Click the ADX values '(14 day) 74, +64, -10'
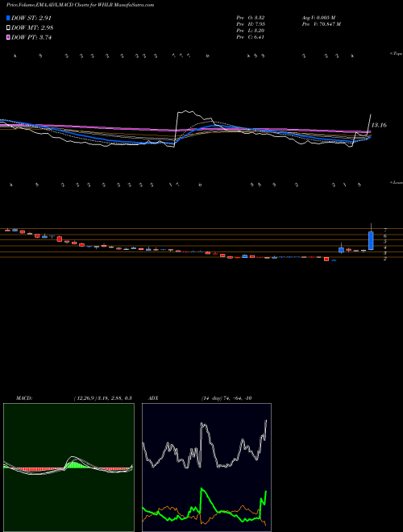Viewport: 403px width, 532px height. click(x=226, y=398)
